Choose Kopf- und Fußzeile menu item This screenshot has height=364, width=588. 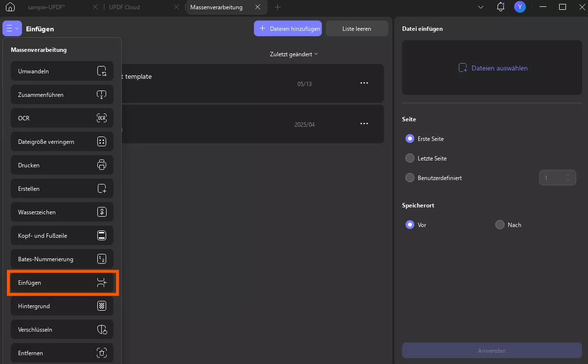[62, 236]
